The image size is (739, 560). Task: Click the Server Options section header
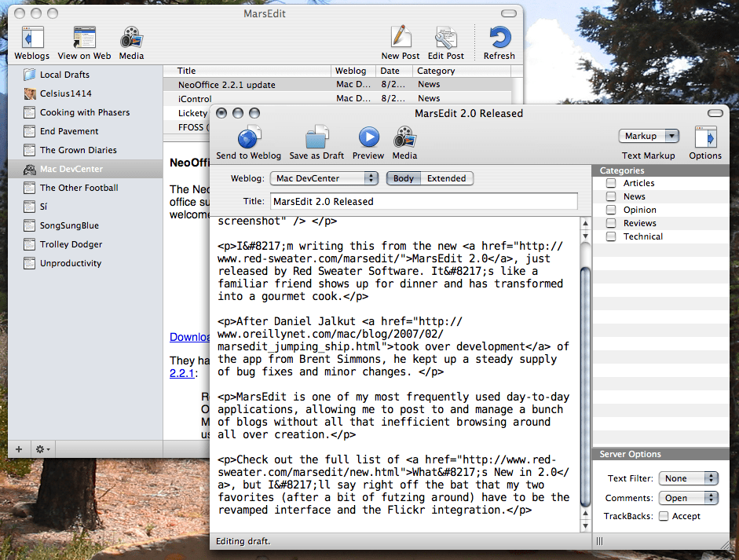click(x=660, y=454)
